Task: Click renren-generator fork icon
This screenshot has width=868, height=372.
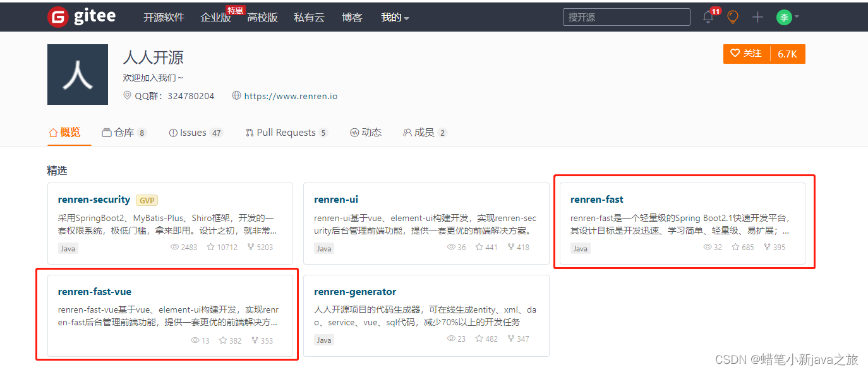Action: click(511, 339)
